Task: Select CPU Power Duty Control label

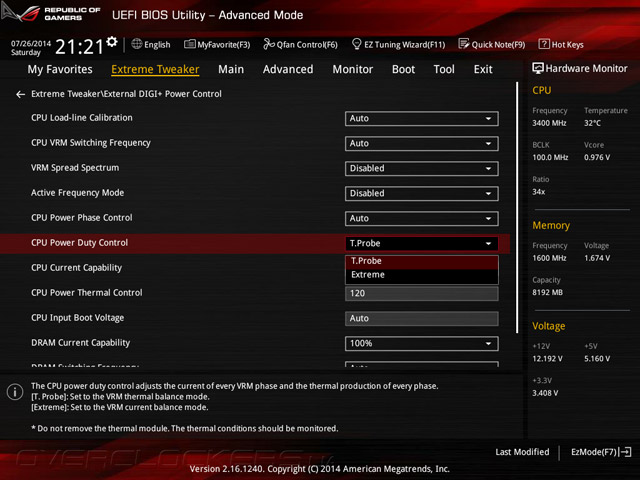Action: pos(80,243)
